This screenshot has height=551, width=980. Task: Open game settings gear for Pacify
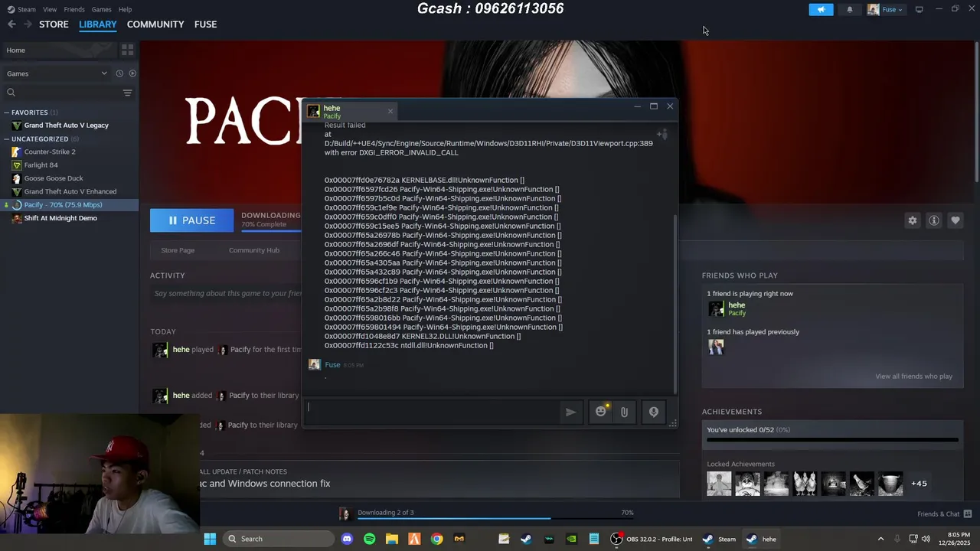tap(912, 220)
